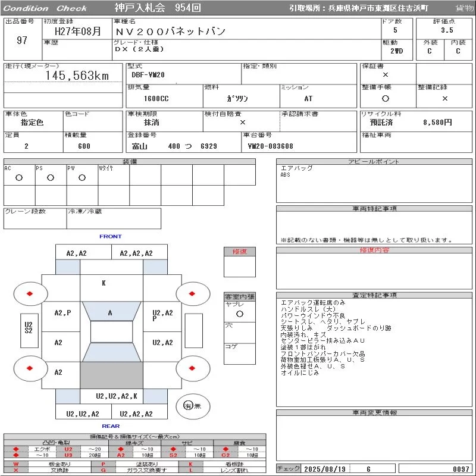Click the model code DBF-VM20

click(x=148, y=75)
